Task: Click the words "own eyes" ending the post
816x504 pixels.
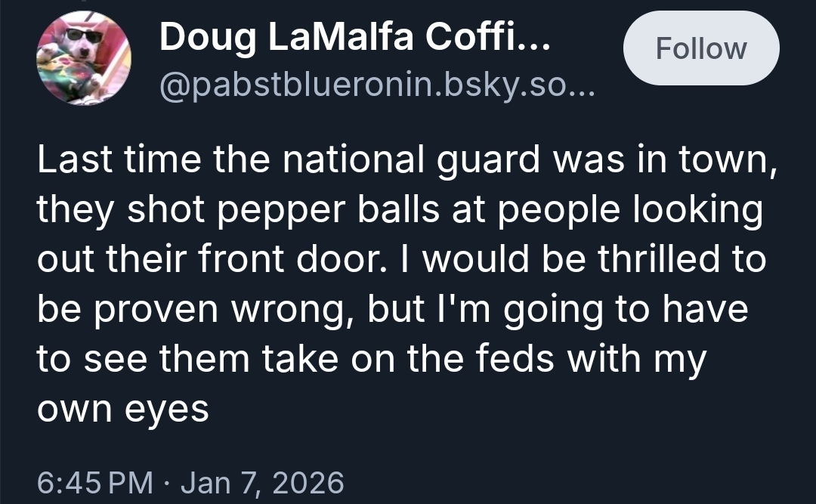Action: pyautogui.click(x=122, y=410)
